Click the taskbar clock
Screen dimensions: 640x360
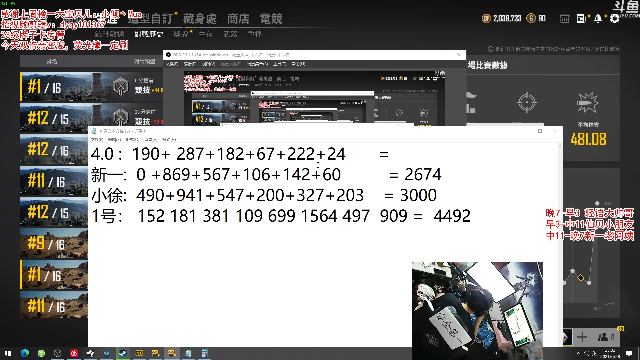(x=610, y=353)
